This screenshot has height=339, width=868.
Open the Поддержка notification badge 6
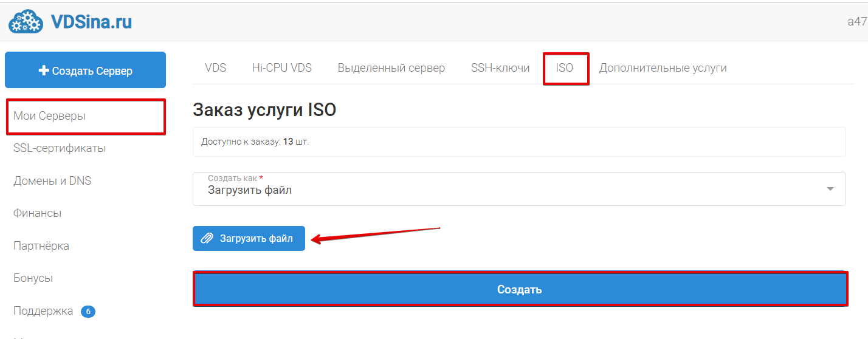tap(88, 312)
